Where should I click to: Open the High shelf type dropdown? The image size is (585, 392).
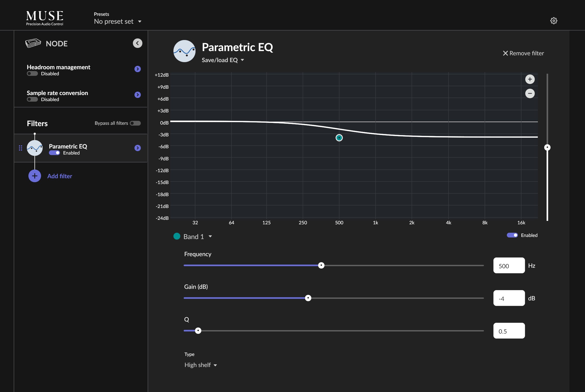[x=201, y=365]
